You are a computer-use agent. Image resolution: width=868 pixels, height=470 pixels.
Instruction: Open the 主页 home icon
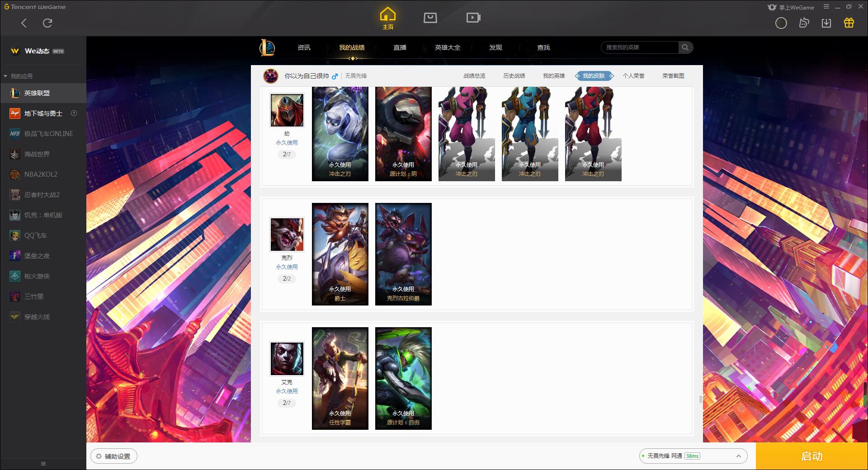pos(388,18)
